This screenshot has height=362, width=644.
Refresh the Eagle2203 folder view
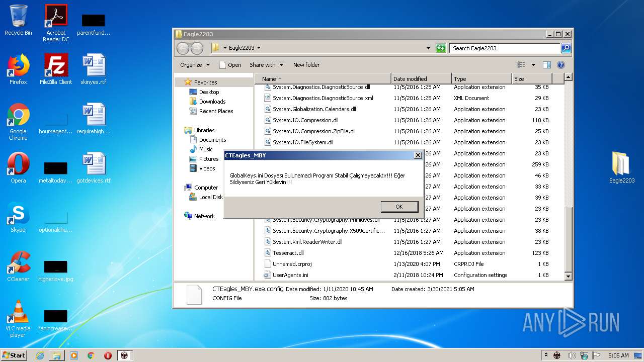coord(441,48)
